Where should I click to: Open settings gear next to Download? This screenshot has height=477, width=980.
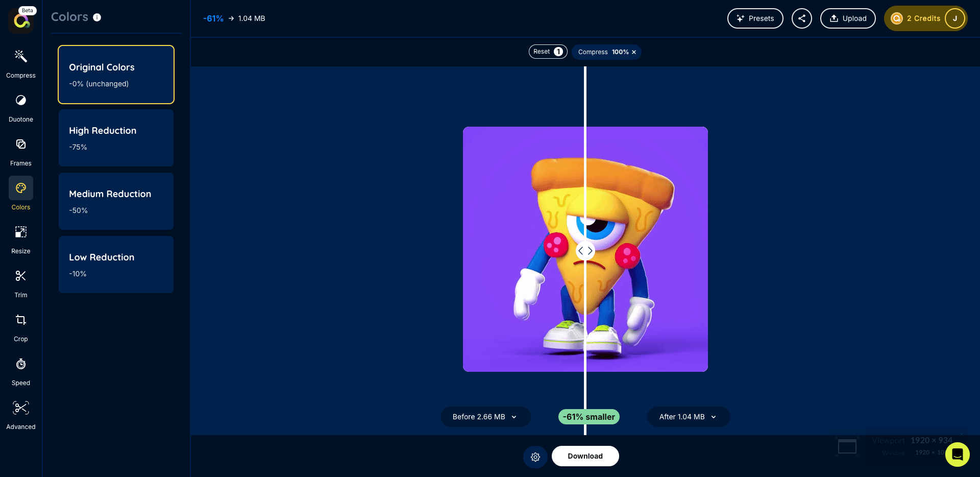click(535, 457)
